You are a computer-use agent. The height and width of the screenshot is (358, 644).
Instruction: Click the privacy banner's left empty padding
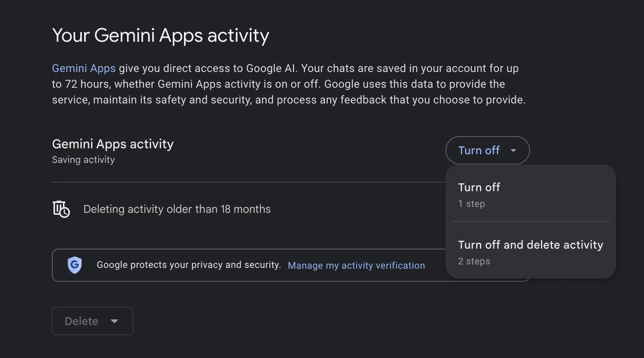tap(59, 265)
